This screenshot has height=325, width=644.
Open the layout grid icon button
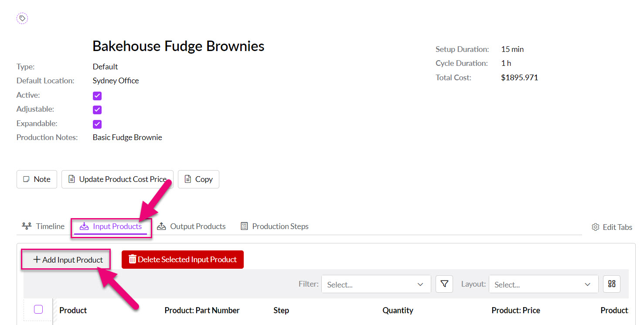pos(612,284)
